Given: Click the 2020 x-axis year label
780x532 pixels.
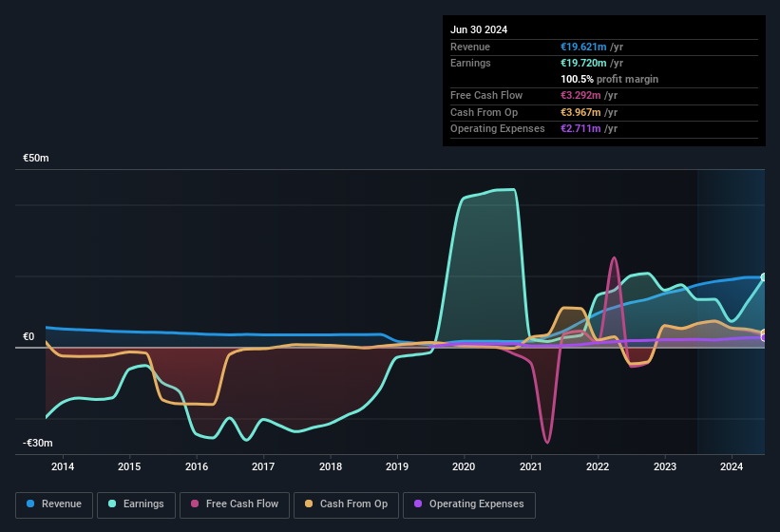Looking at the screenshot, I should point(464,466).
